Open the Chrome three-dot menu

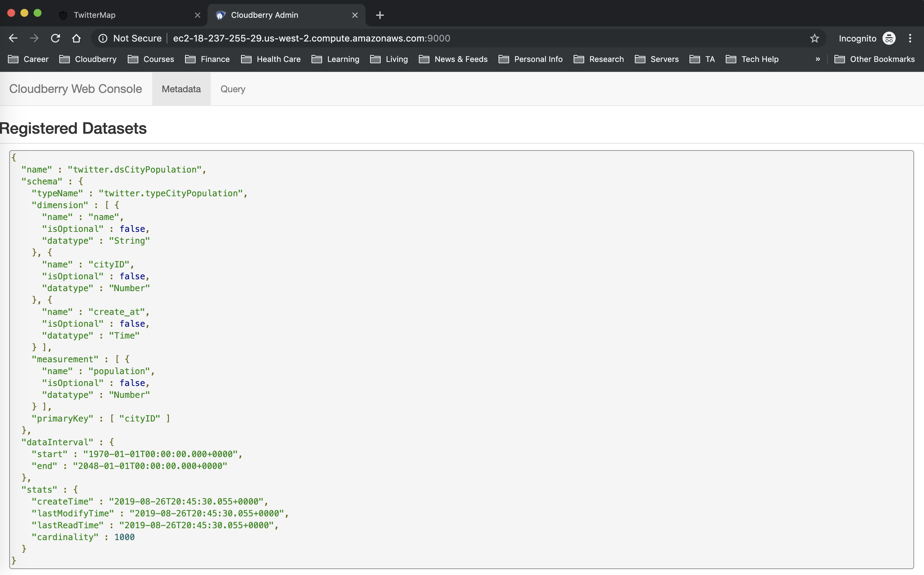click(910, 38)
